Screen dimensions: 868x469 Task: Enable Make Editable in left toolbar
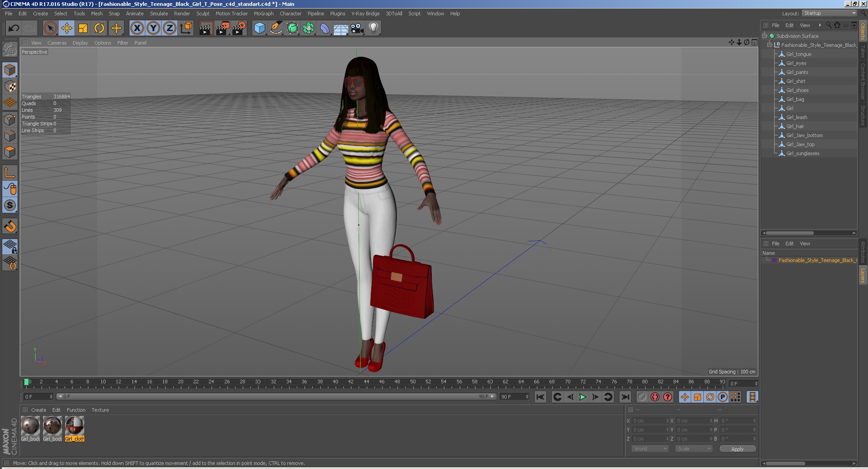[10, 49]
